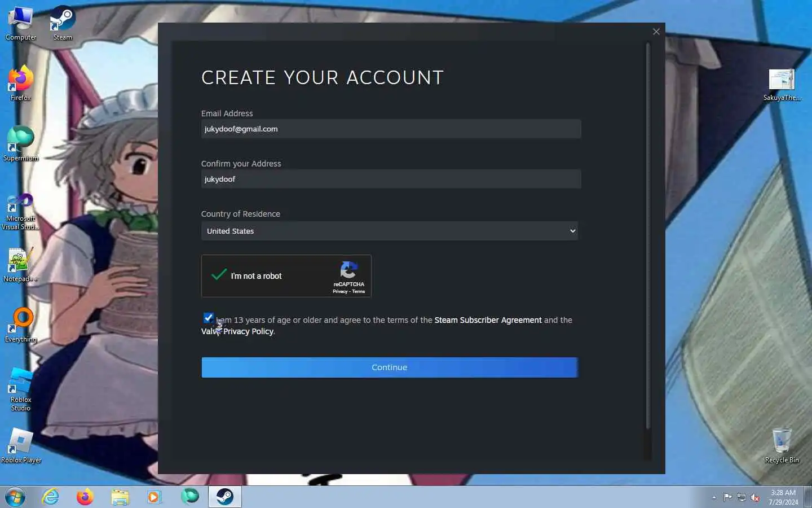Image resolution: width=812 pixels, height=508 pixels.
Task: Click the reCAPTCHA logo
Action: coord(348,270)
